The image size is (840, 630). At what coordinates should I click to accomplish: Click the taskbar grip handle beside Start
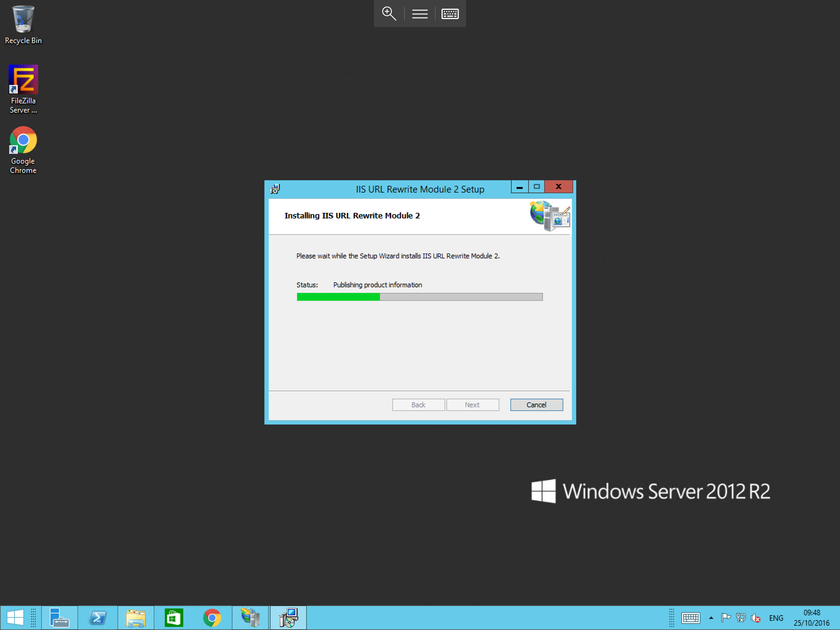click(34, 617)
